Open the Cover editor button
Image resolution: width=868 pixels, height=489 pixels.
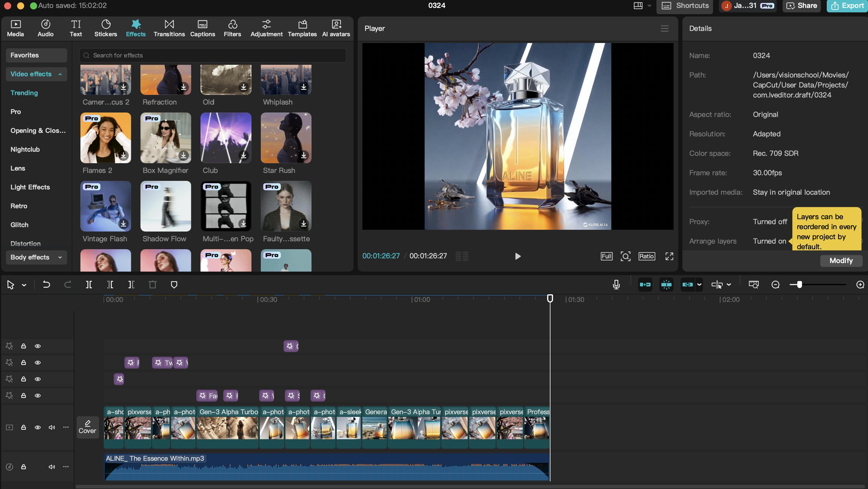(x=88, y=427)
